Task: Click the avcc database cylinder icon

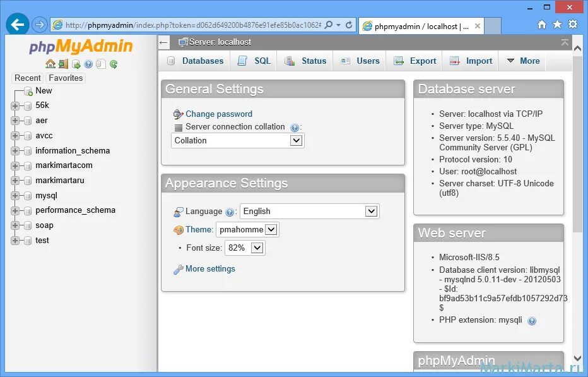Action: click(27, 136)
